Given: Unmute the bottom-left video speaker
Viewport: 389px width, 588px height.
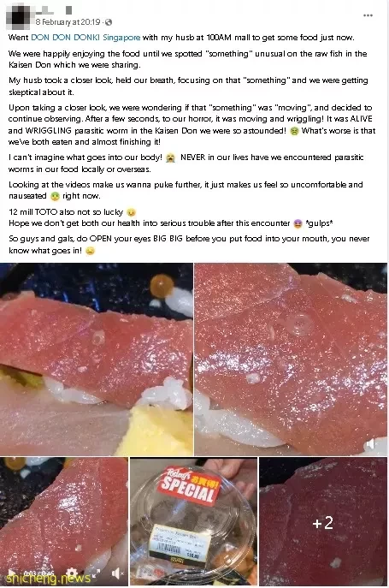Looking at the screenshot, I should (118, 573).
